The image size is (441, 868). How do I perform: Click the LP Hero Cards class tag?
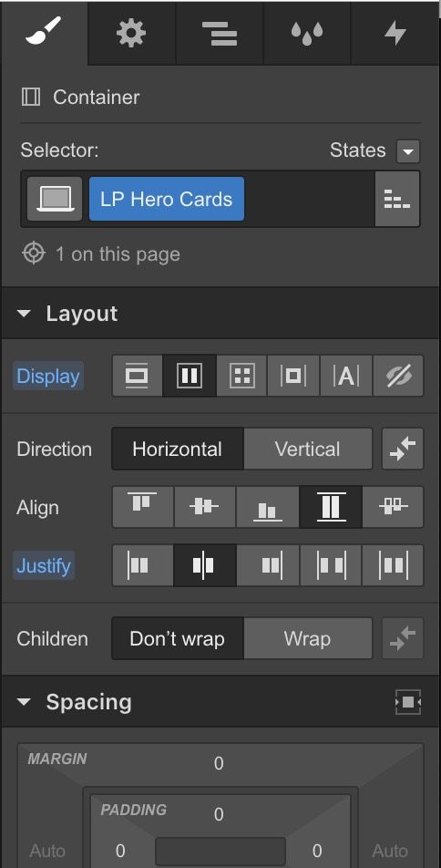point(167,200)
